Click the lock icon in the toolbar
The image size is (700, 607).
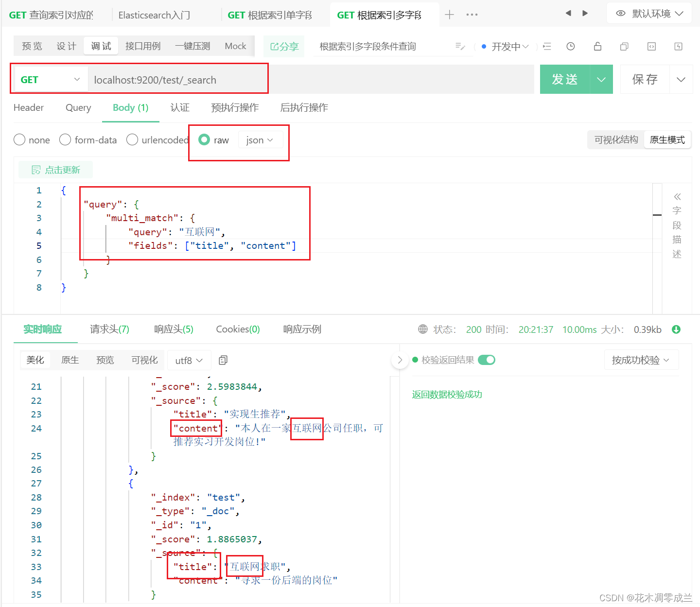tap(597, 47)
